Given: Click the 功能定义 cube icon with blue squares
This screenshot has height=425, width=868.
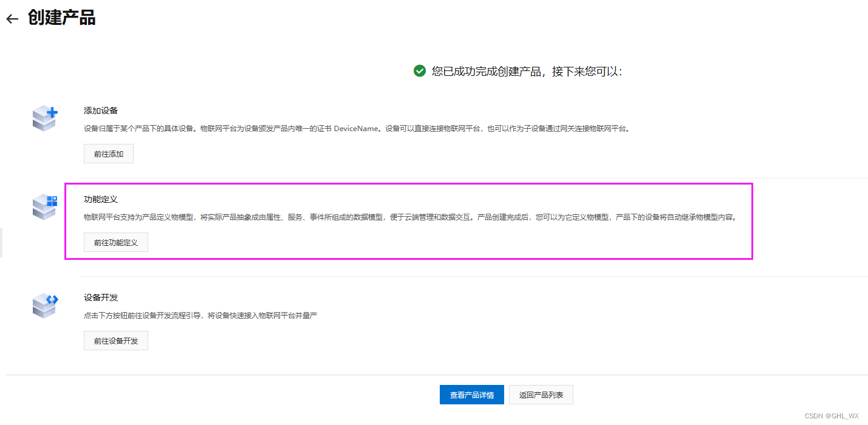Looking at the screenshot, I should pyautogui.click(x=44, y=208).
